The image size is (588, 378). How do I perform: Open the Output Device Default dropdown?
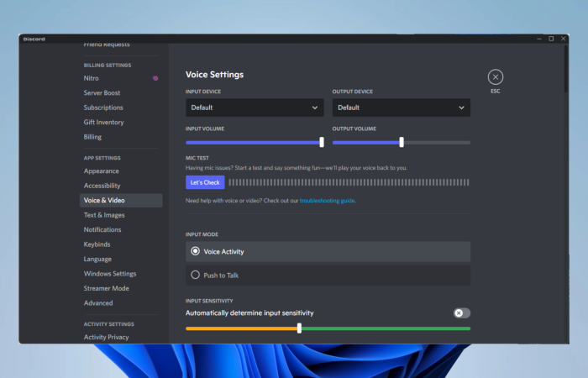[x=402, y=108]
